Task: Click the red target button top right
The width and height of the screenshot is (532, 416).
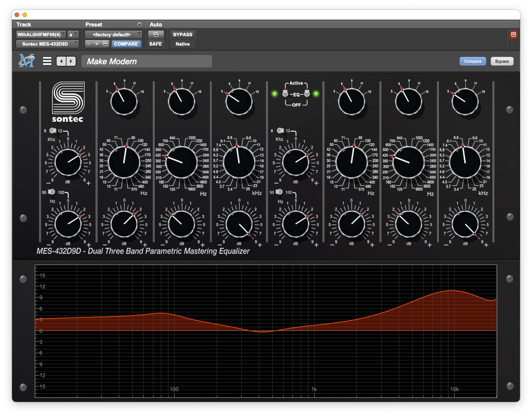Action: [513, 35]
